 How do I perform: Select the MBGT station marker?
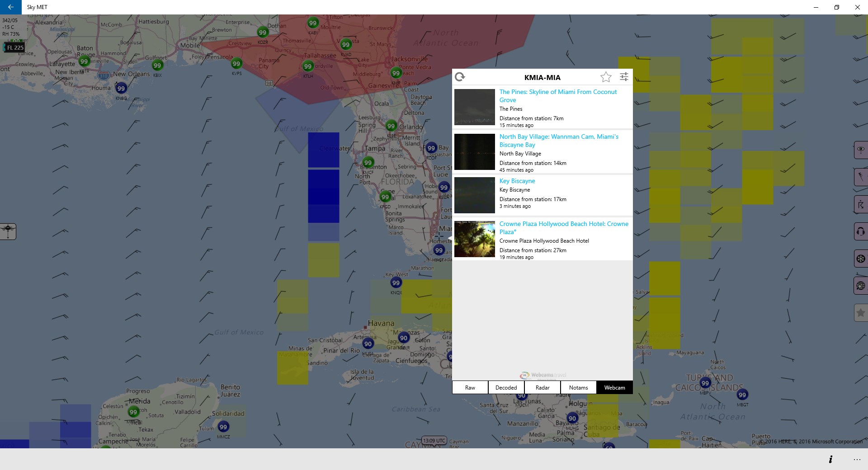pos(742,395)
